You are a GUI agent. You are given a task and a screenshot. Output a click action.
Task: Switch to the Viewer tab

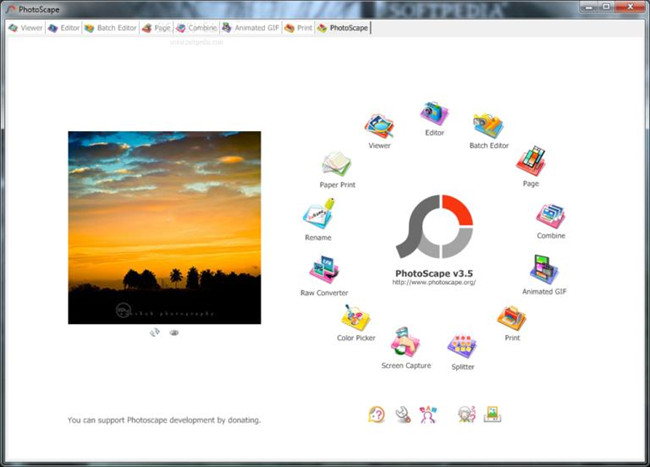(25, 28)
